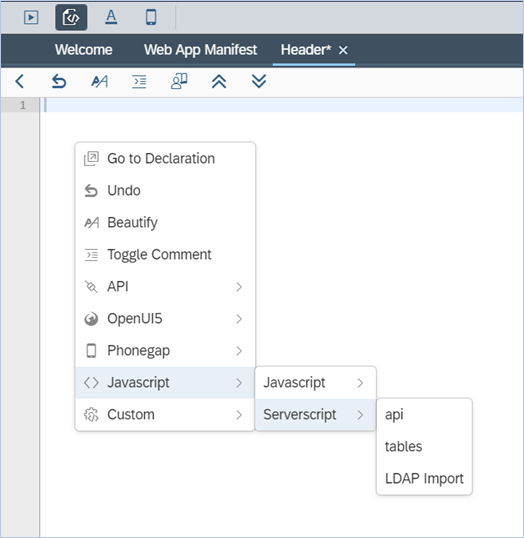
Task: Choose Go to Declaration from context menu
Action: (165, 159)
